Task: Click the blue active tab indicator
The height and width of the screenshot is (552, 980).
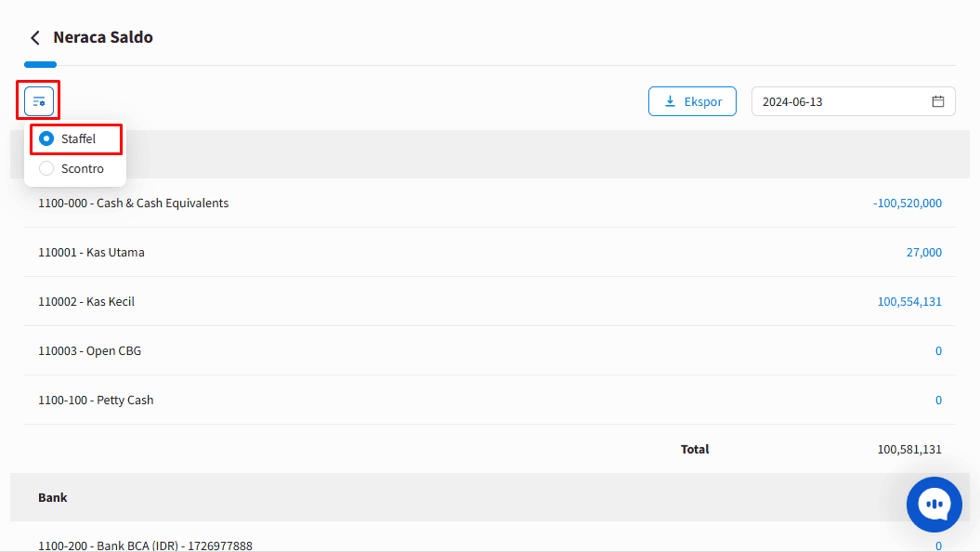Action: pyautogui.click(x=41, y=64)
